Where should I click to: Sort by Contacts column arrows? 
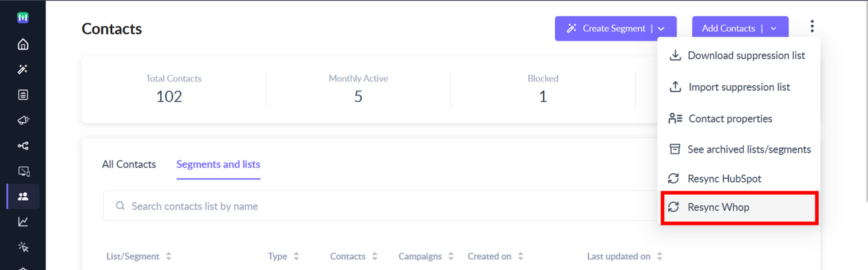375,257
